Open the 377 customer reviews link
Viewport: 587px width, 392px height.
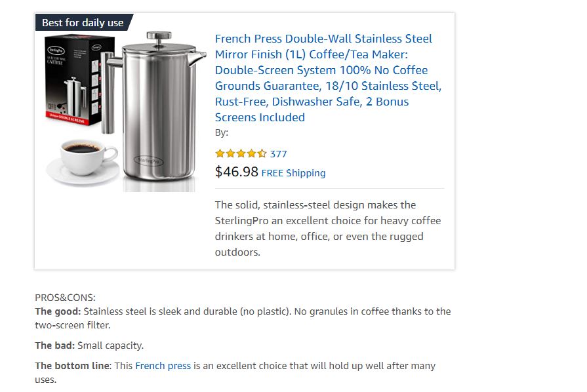click(279, 154)
